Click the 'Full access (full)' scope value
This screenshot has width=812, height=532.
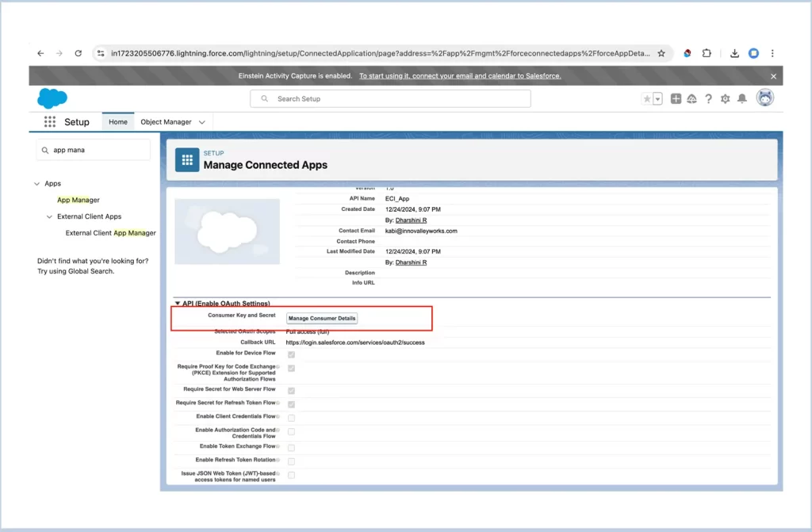tap(308, 331)
